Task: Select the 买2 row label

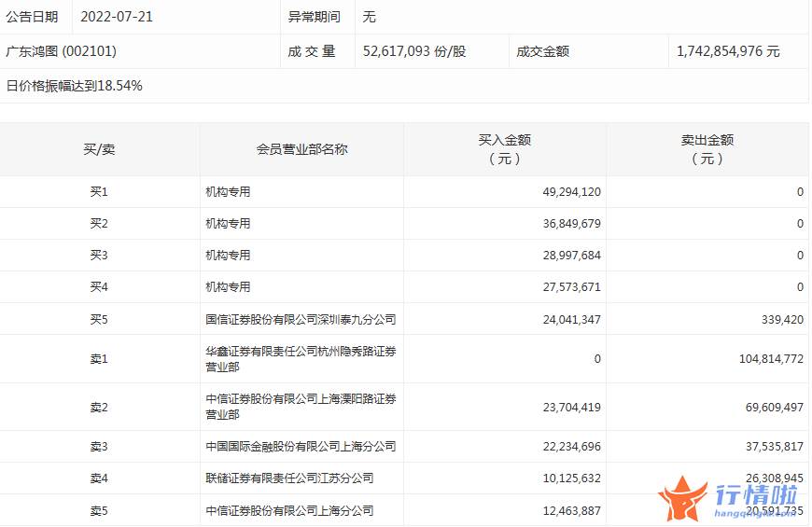Action: [x=99, y=224]
